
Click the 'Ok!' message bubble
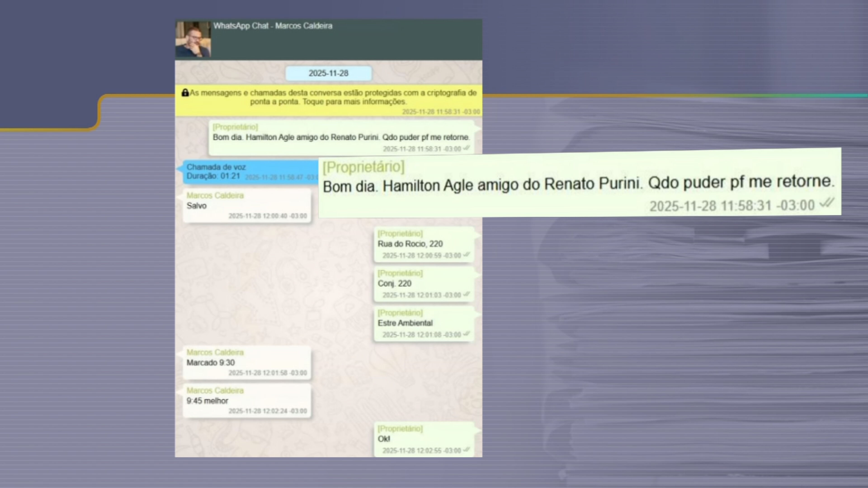point(424,439)
